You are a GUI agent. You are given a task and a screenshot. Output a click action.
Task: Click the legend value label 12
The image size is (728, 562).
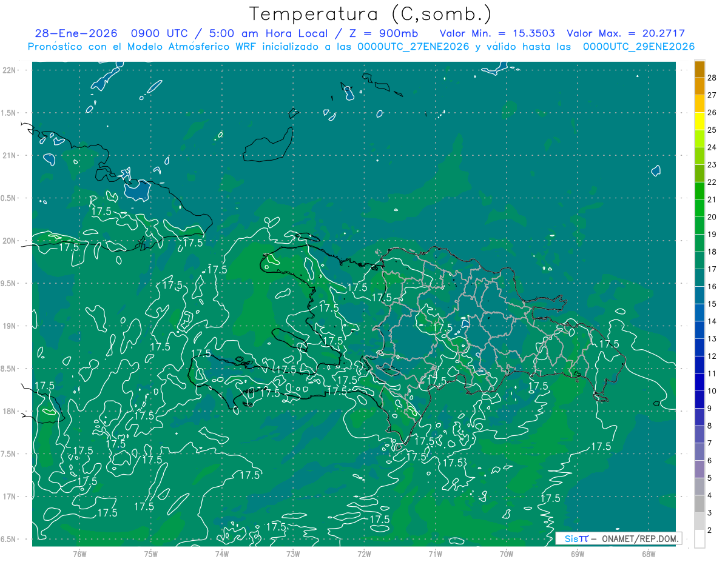tap(712, 356)
